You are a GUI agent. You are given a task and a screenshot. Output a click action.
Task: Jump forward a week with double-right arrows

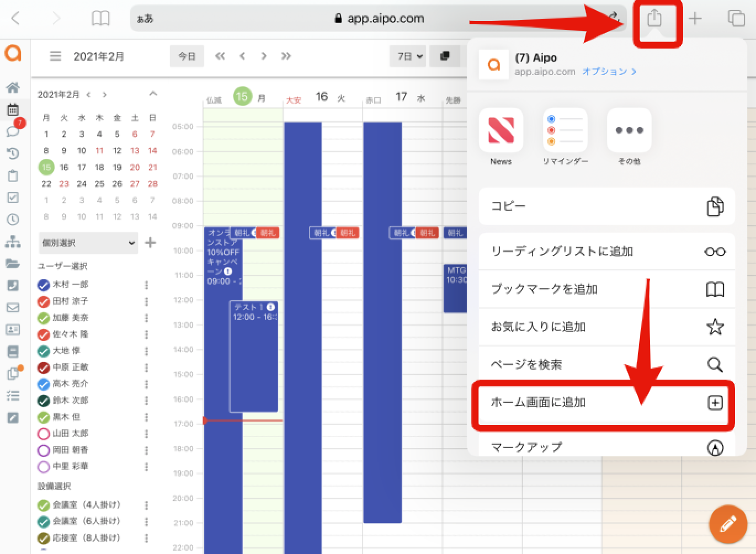[286, 56]
